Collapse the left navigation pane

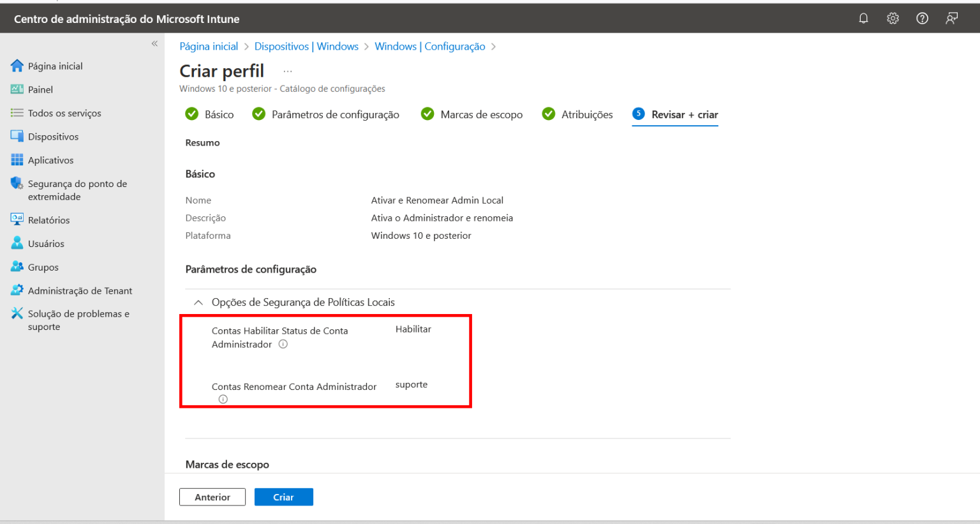coord(154,43)
